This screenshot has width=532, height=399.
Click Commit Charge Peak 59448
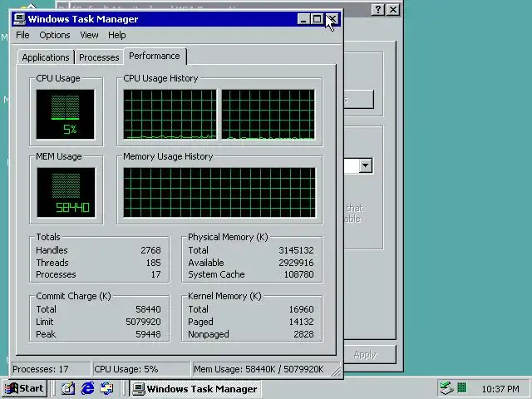[148, 334]
